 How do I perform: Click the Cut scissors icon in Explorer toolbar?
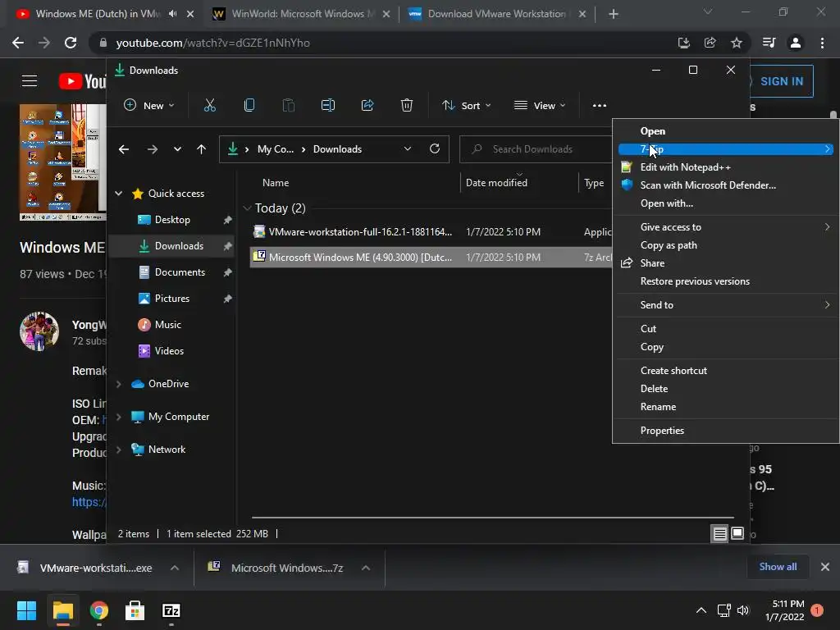pos(209,106)
